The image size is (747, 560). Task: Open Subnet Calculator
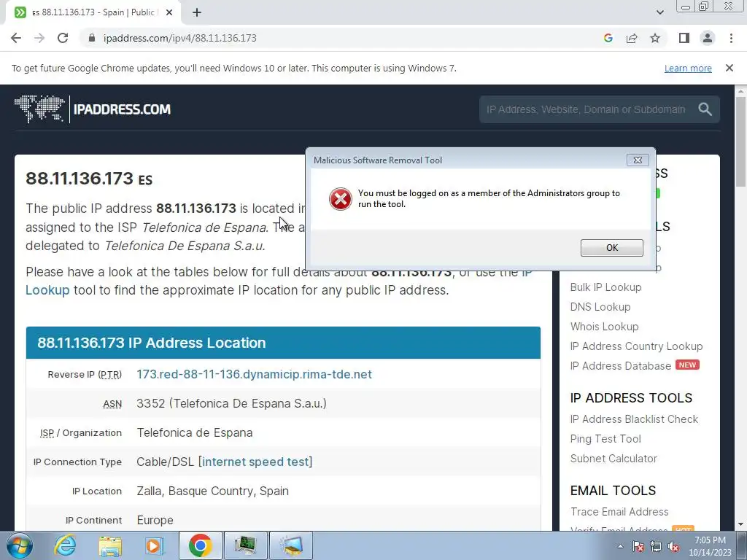click(614, 459)
